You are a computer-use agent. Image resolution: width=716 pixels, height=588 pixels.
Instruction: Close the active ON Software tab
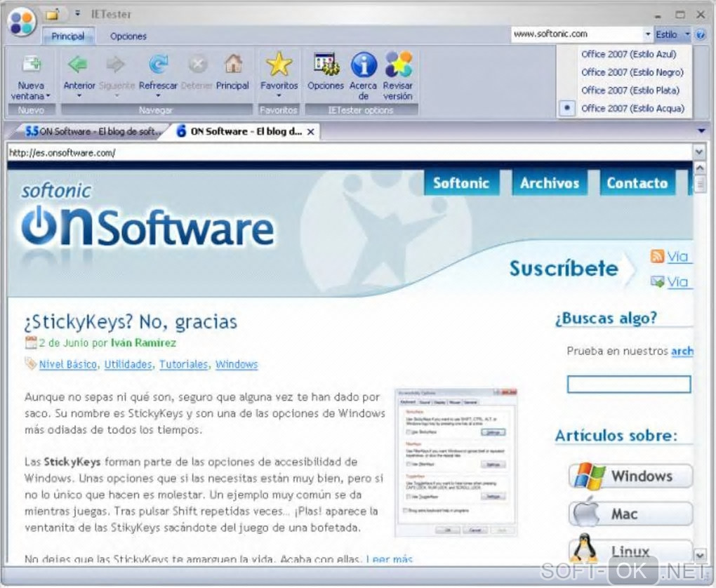310,132
